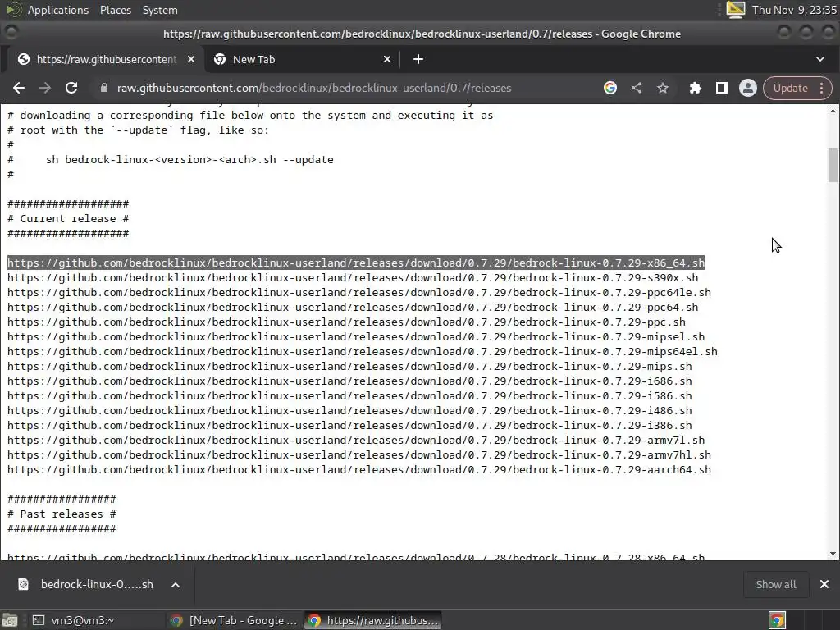Click the 0.7.29 mipsel.sh URL line

[x=356, y=337]
